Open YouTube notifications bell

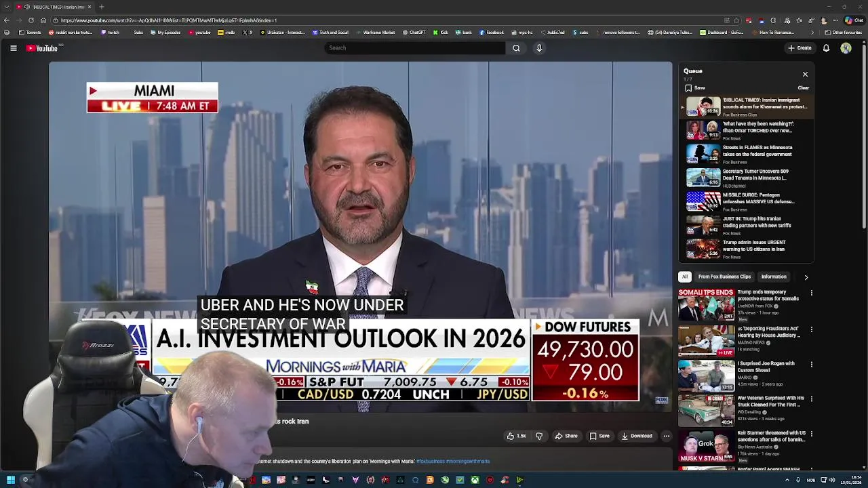[x=826, y=48]
